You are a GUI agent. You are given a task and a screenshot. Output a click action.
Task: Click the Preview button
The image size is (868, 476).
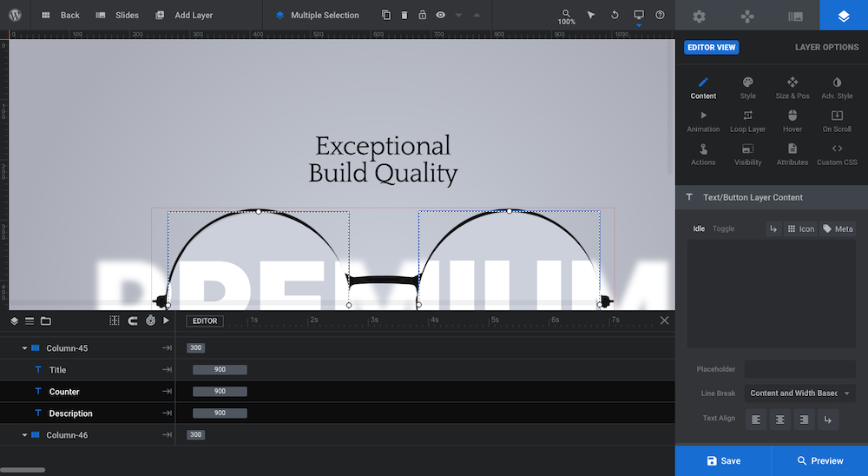820,460
